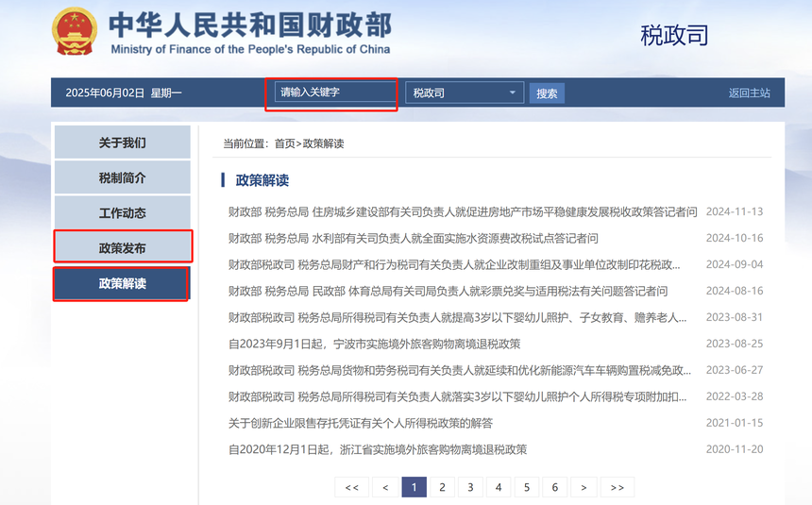Click the date 2020-11-20
This screenshot has width=812, height=505.
point(735,449)
